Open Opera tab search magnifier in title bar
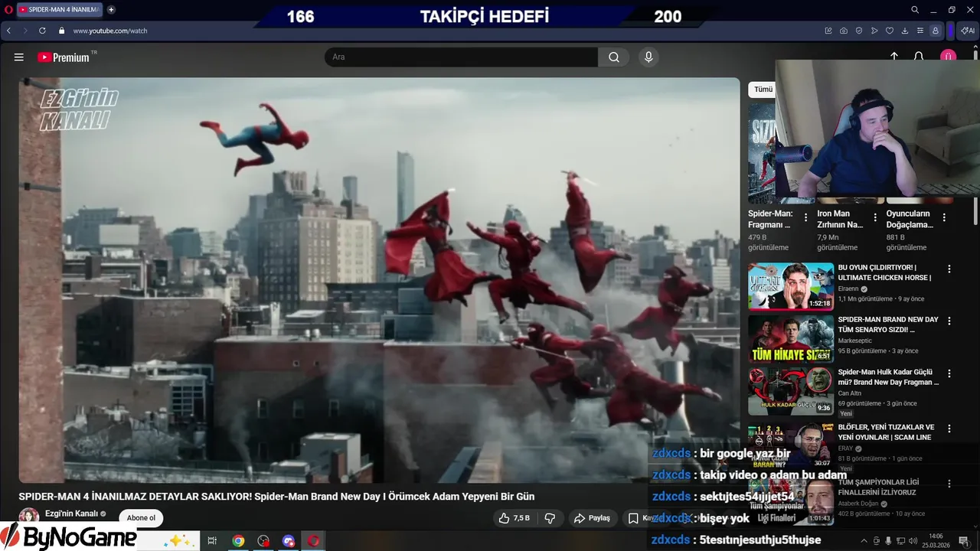Screen dimensions: 980x551 click(915, 10)
